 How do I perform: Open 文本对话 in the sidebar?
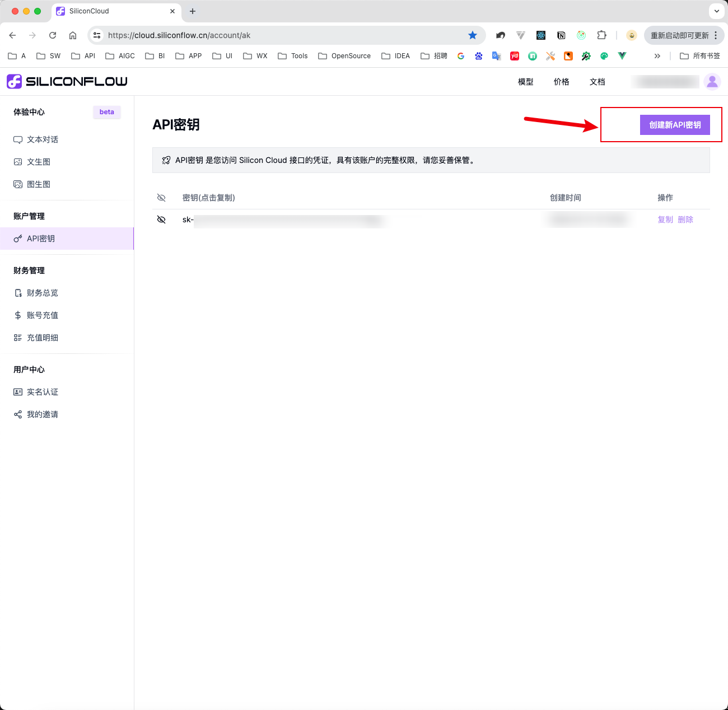pyautogui.click(x=43, y=139)
